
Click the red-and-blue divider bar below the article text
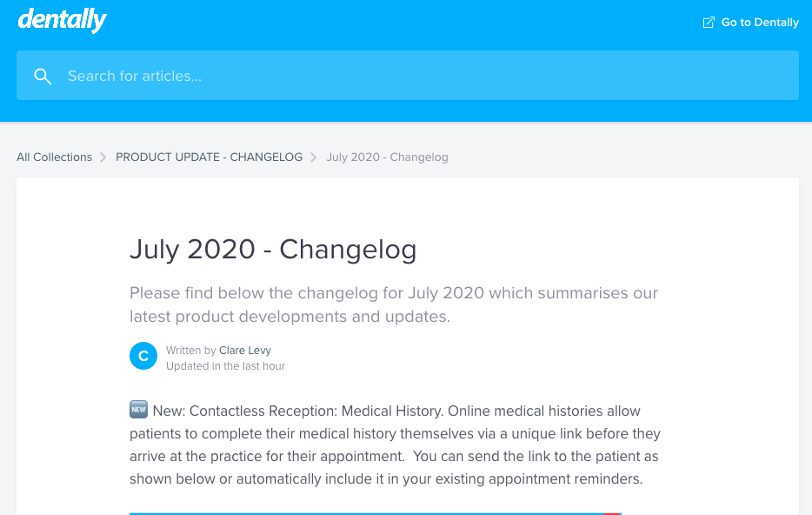point(374,513)
